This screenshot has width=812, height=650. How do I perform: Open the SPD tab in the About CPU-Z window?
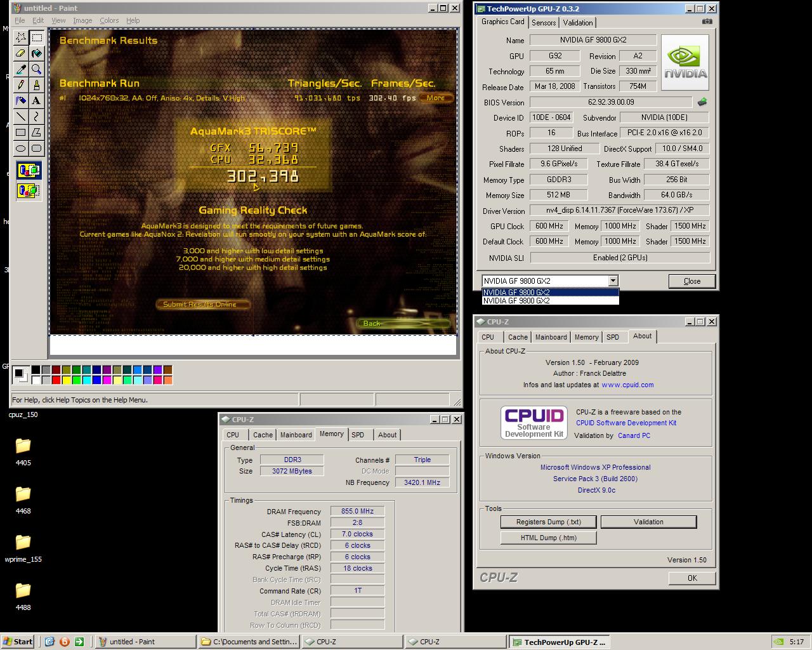click(x=613, y=337)
